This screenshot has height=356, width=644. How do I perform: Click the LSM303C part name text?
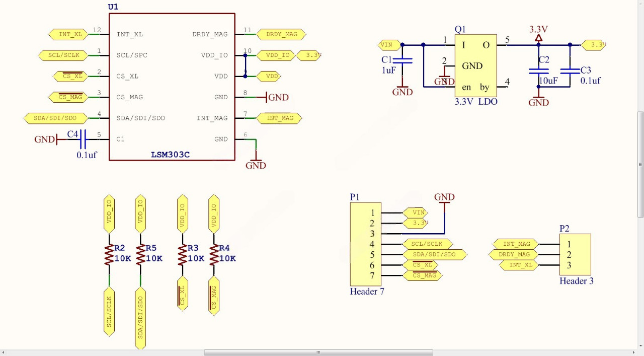click(170, 155)
